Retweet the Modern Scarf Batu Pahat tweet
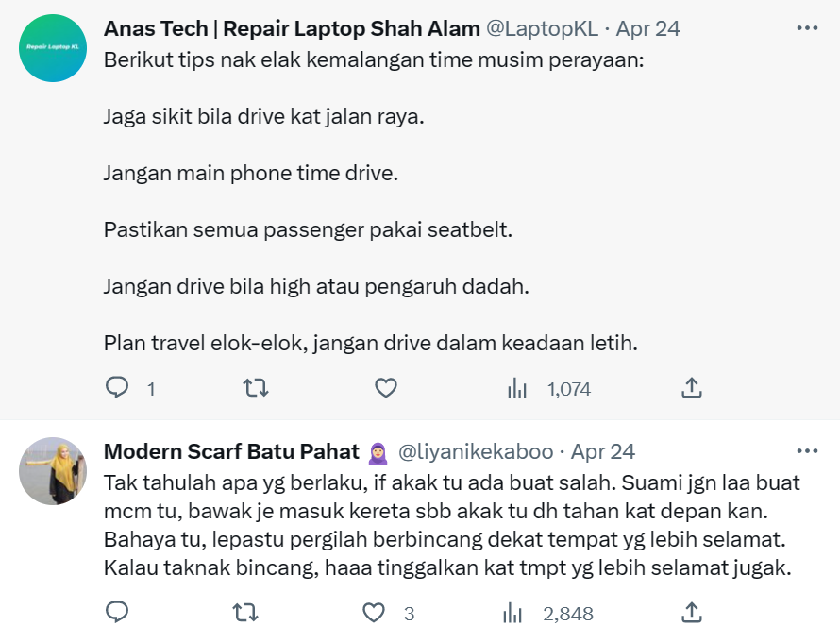This screenshot has height=643, width=840. pyautogui.click(x=245, y=613)
